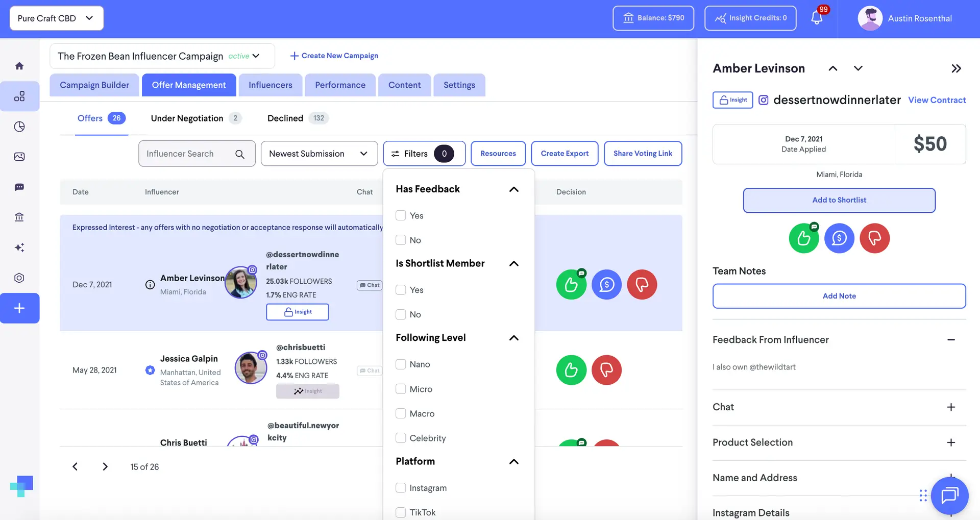This screenshot has width=980, height=520.
Task: Approve Amber Levinson with the green thumbs-up
Action: point(571,284)
